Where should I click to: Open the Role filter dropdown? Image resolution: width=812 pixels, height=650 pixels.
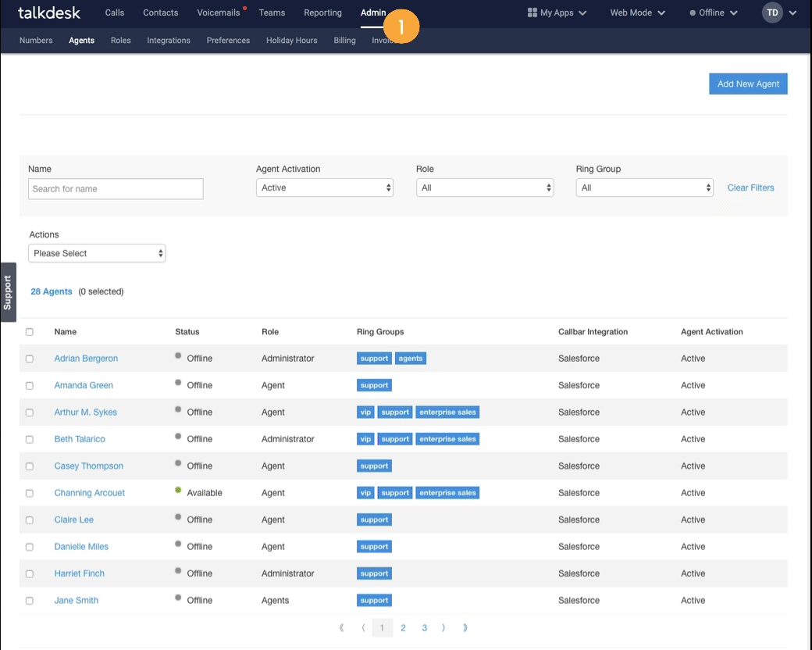[x=485, y=187]
